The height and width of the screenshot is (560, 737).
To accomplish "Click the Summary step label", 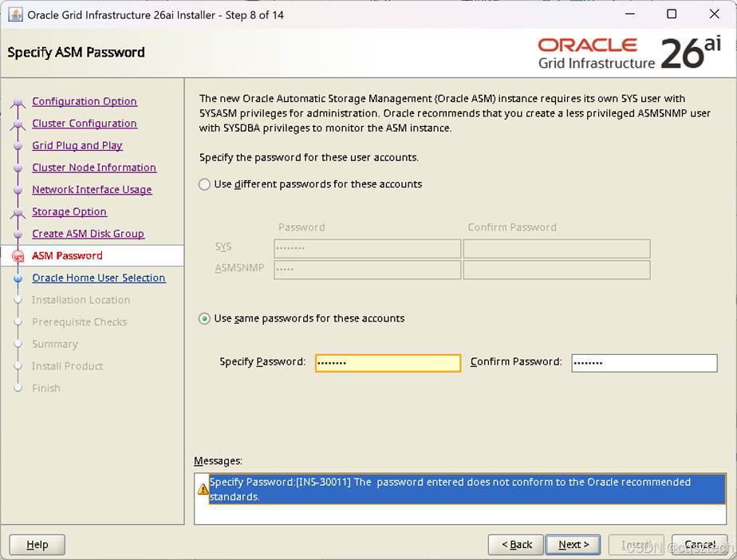I will pyautogui.click(x=54, y=344).
